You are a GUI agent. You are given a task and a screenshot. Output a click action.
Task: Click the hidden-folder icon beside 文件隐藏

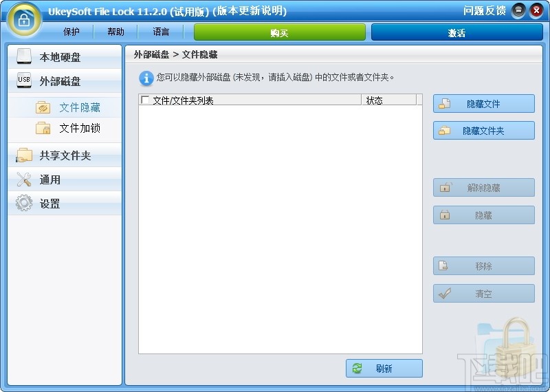click(43, 107)
